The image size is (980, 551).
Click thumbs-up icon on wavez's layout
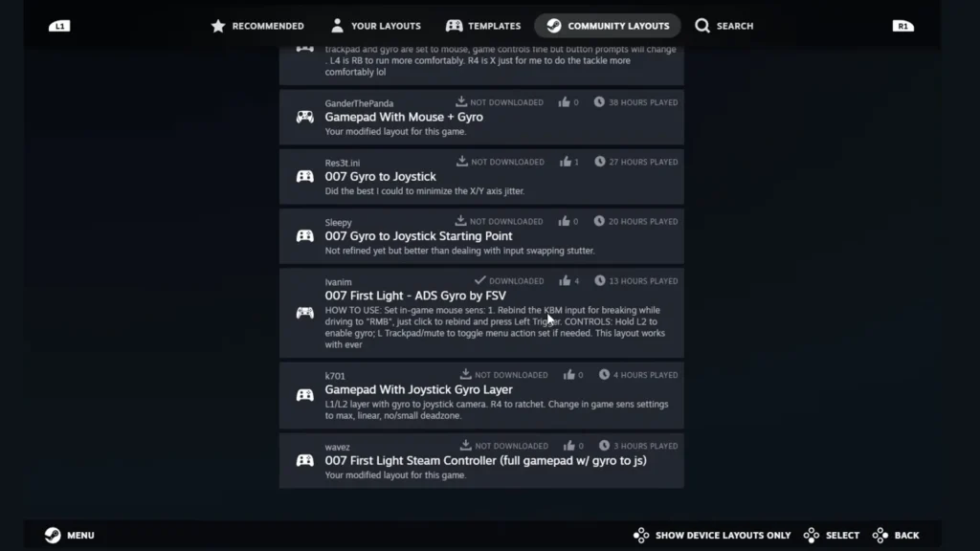(x=568, y=446)
